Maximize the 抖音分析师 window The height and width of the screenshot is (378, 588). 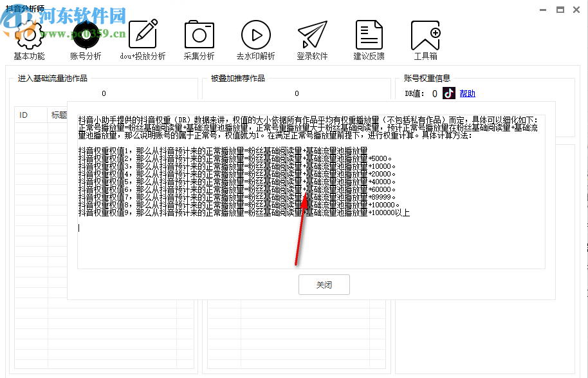(x=560, y=10)
